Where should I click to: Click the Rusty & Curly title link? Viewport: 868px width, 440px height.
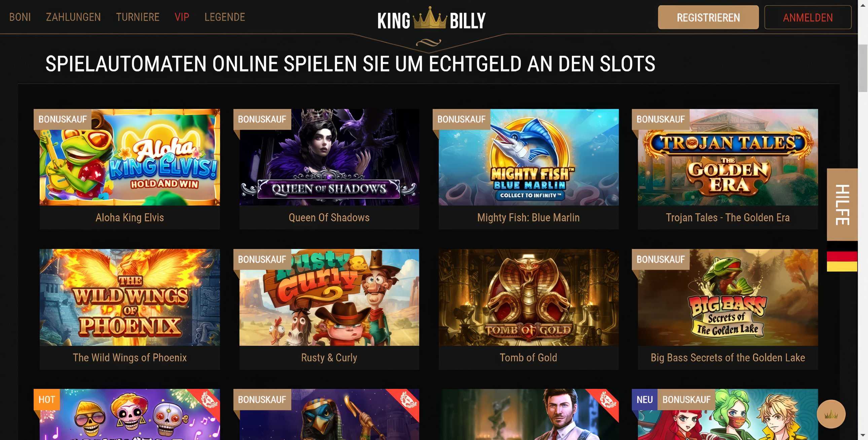click(329, 358)
